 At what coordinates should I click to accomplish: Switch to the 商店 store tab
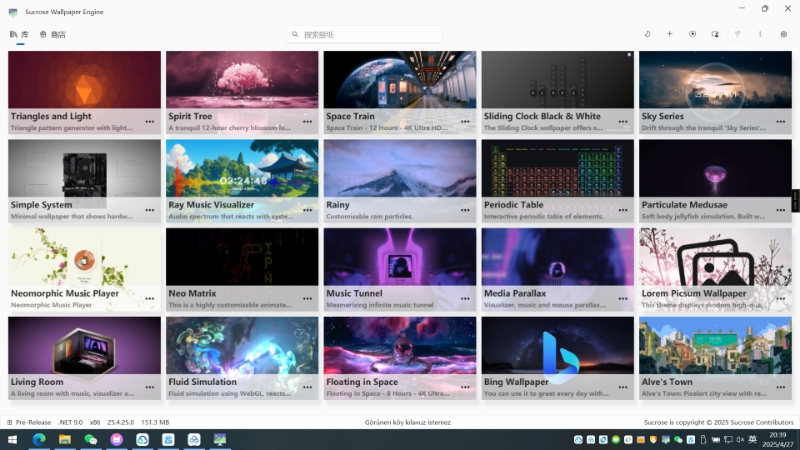click(53, 34)
